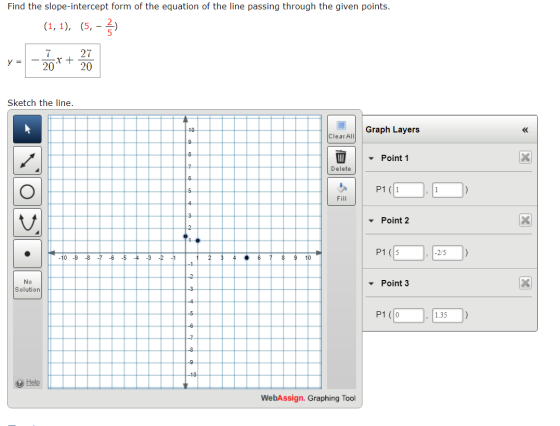Click the No Solution button

click(x=28, y=285)
